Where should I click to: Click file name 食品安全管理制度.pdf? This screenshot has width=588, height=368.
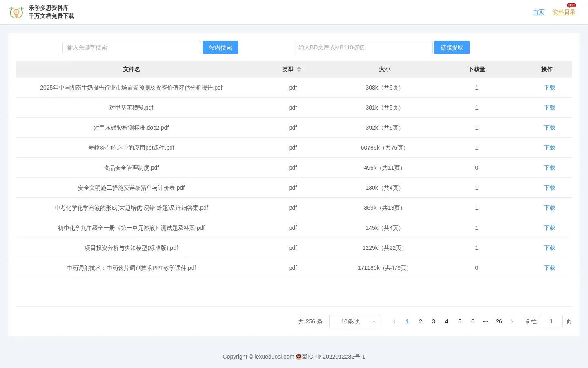[131, 168]
